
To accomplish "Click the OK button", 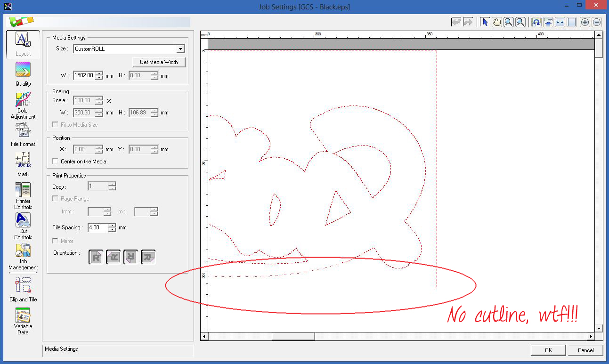I will 548,350.
